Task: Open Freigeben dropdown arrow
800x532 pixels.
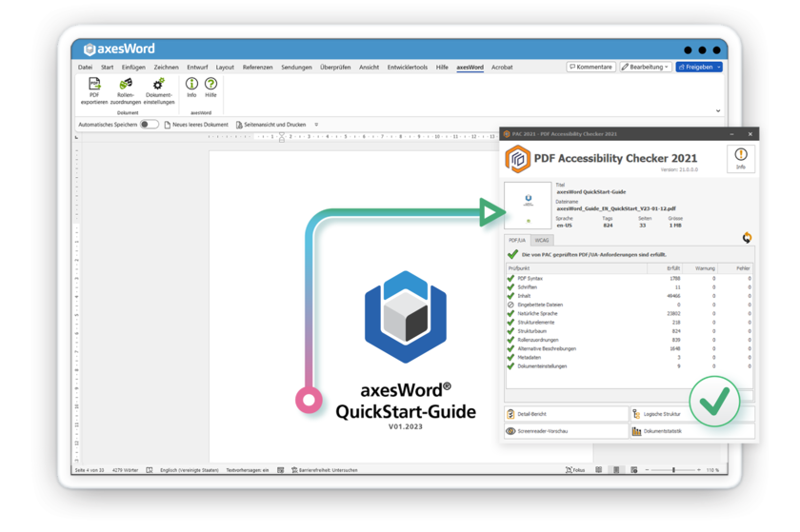Action: 719,67
